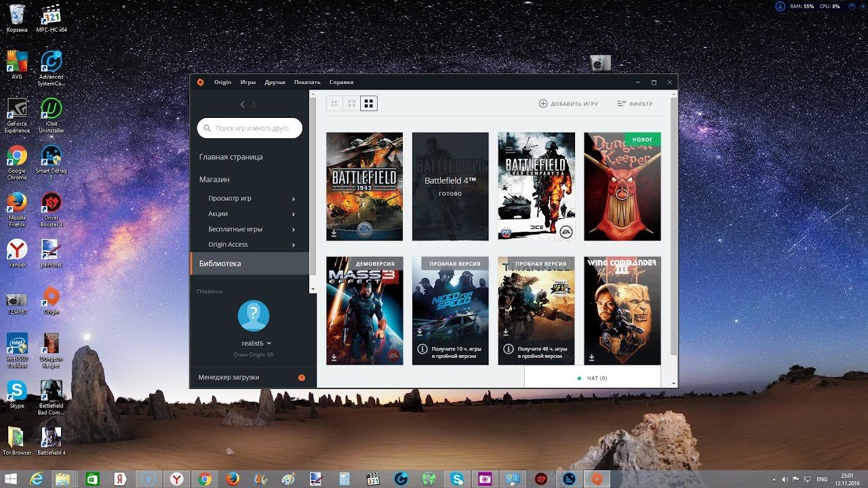Expand the Origin Access submenu
This screenshot has width=868, height=488.
click(x=294, y=245)
